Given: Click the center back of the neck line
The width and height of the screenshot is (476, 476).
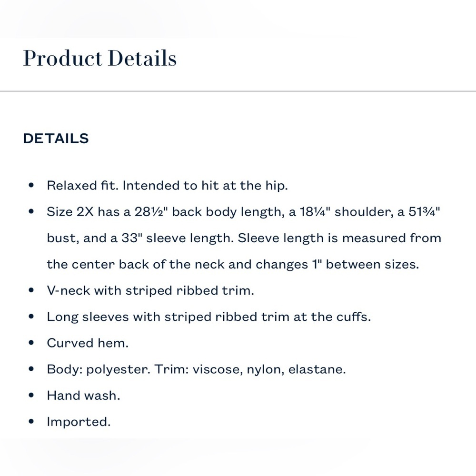Looking at the screenshot, I should (x=233, y=264).
